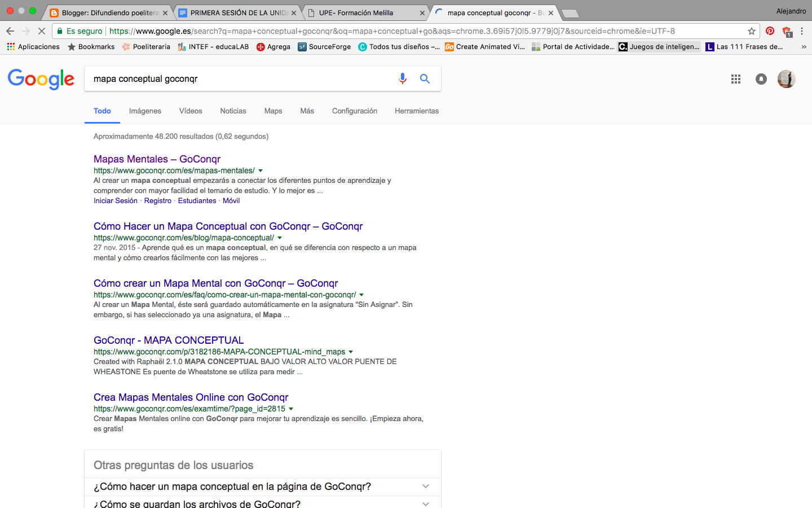Open a new browser tab
The height and width of the screenshot is (508, 812).
coord(570,14)
